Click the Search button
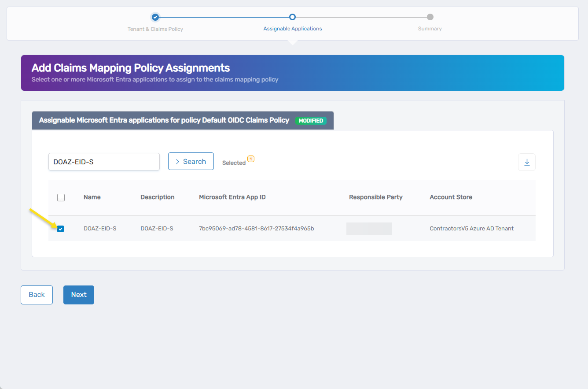The image size is (588, 389). [x=191, y=161]
